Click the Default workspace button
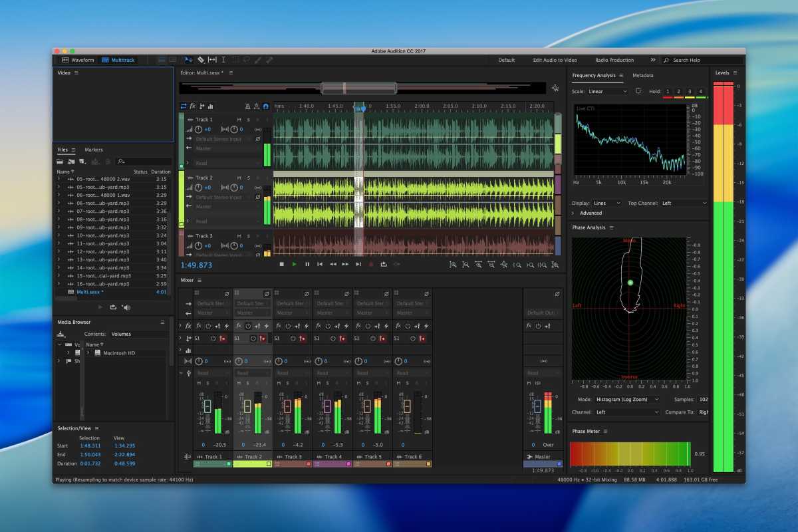The height and width of the screenshot is (532, 798). click(506, 59)
